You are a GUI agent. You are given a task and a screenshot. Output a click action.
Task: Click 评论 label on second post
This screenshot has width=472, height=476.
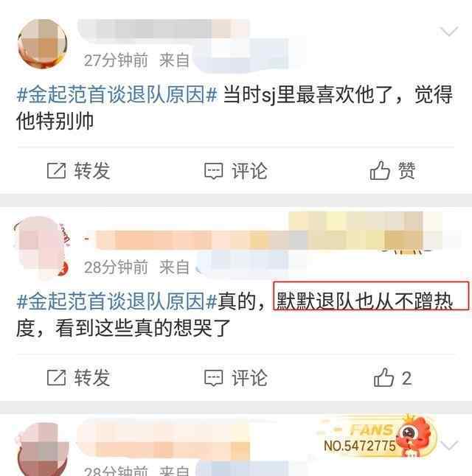tap(249, 378)
